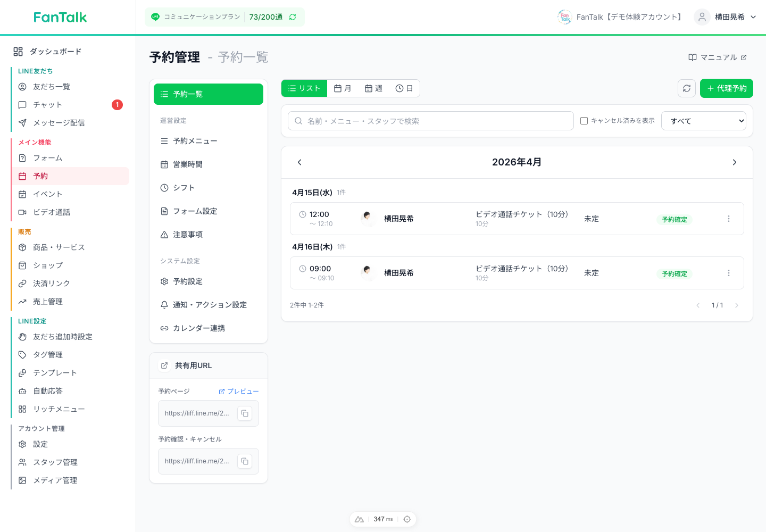The height and width of the screenshot is (532, 766).
Task: Go to previous month chevron
Action: 299,162
